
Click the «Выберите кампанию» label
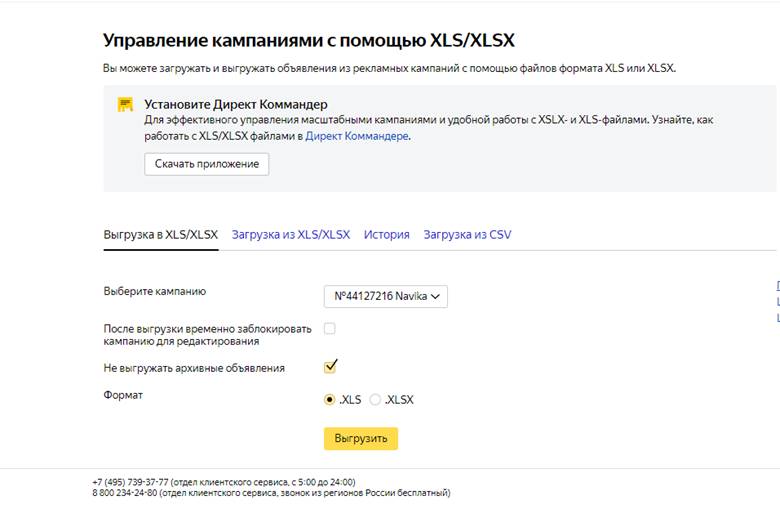tap(154, 291)
